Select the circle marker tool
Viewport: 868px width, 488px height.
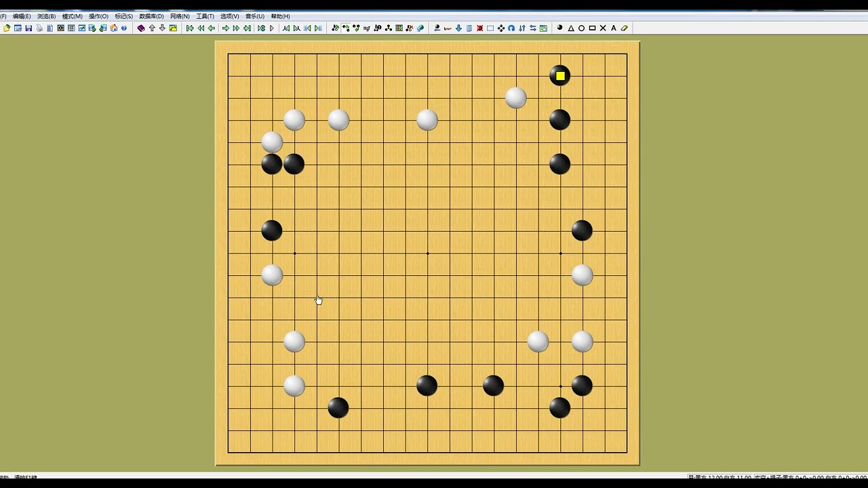tap(581, 28)
